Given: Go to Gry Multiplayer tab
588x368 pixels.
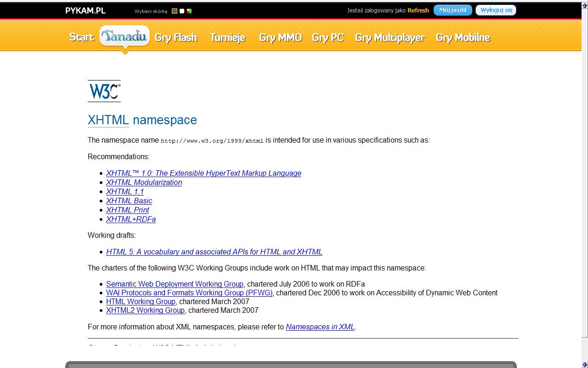Looking at the screenshot, I should tap(390, 38).
